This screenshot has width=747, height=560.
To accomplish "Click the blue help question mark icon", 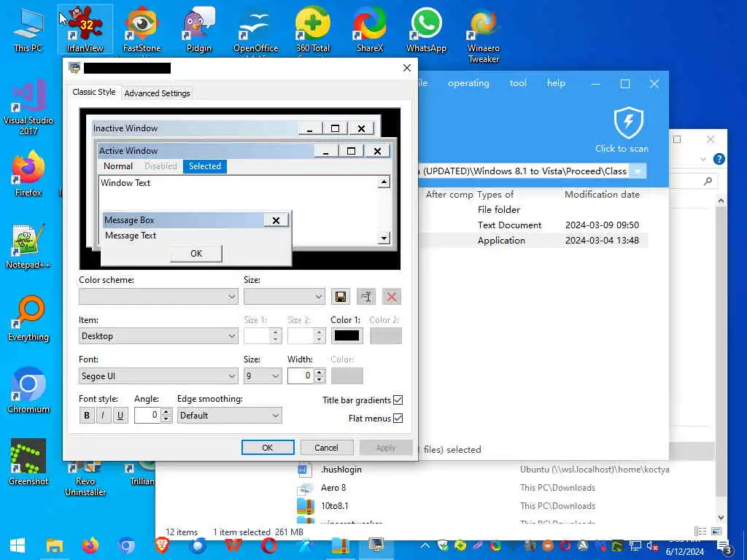I will tap(719, 158).
